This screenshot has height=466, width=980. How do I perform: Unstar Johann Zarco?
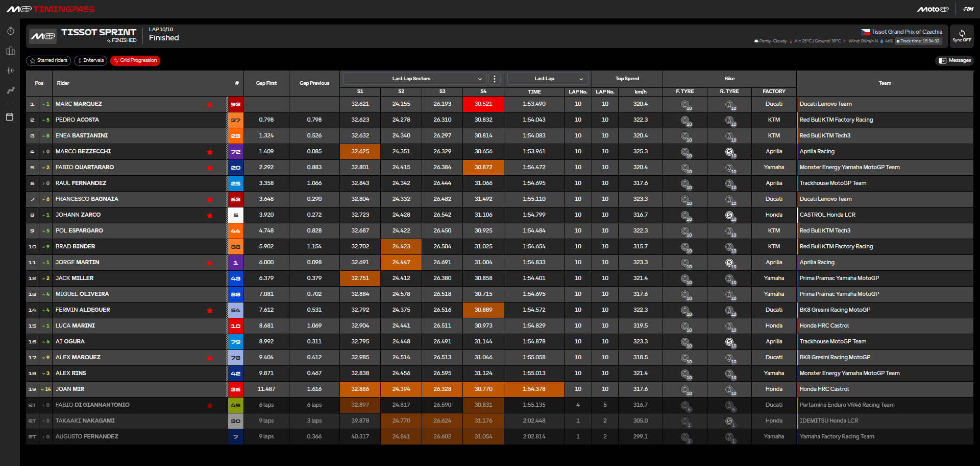pyautogui.click(x=210, y=215)
